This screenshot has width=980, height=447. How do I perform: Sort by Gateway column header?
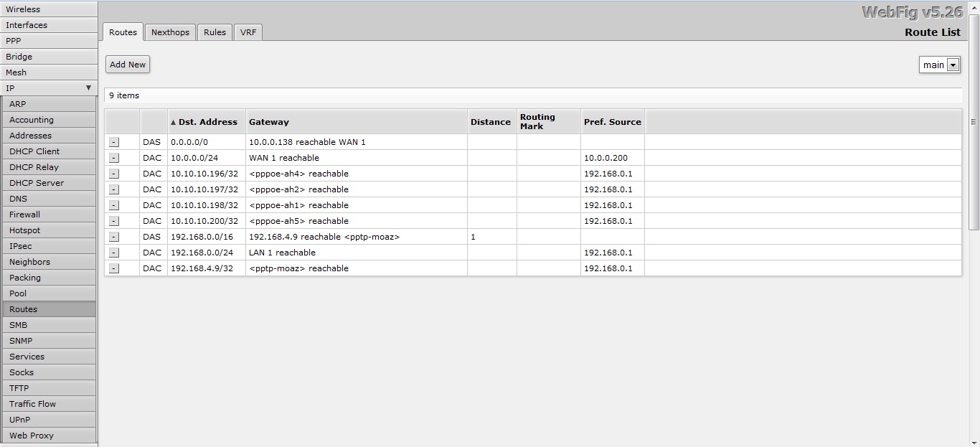pyautogui.click(x=357, y=122)
